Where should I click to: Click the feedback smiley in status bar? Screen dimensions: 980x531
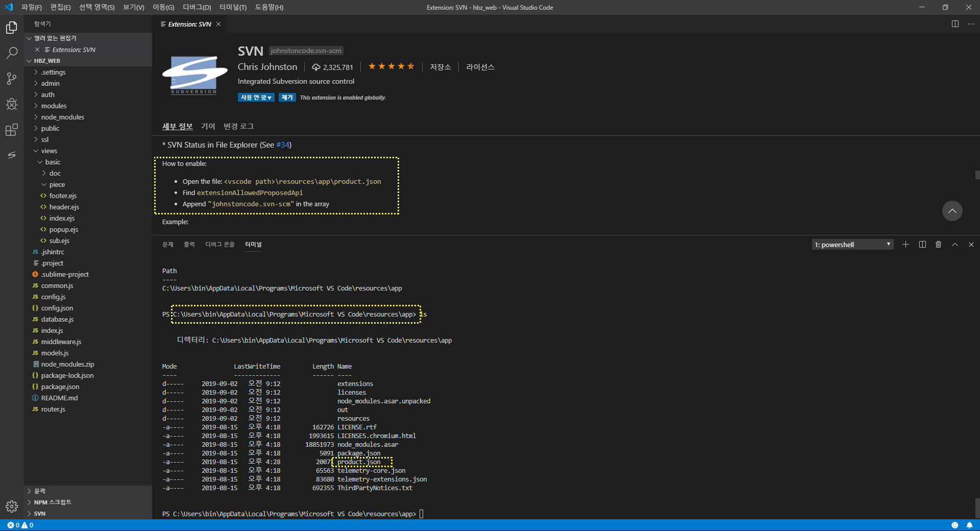click(954, 525)
